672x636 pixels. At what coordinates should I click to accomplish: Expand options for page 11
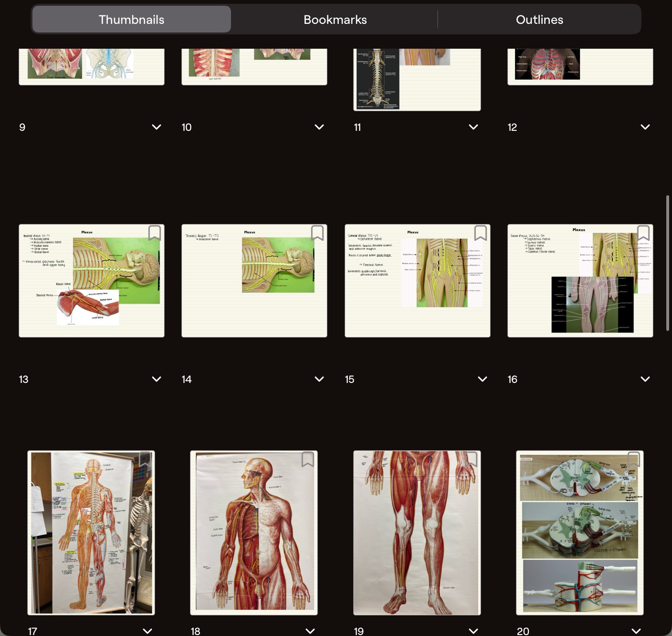click(473, 127)
